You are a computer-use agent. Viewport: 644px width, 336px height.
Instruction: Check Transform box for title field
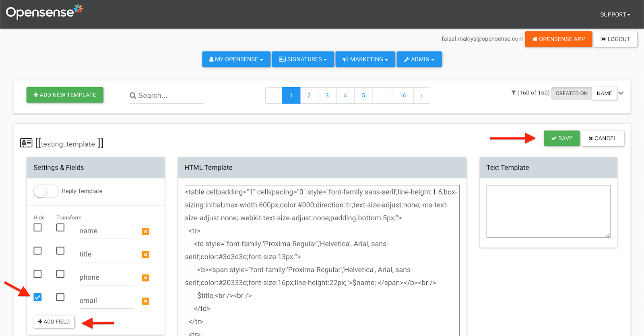tap(60, 251)
